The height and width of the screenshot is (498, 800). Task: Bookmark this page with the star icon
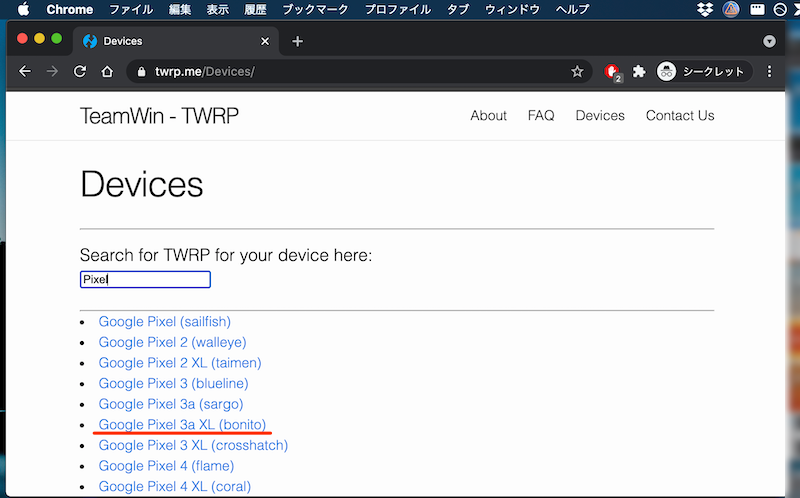click(x=577, y=71)
